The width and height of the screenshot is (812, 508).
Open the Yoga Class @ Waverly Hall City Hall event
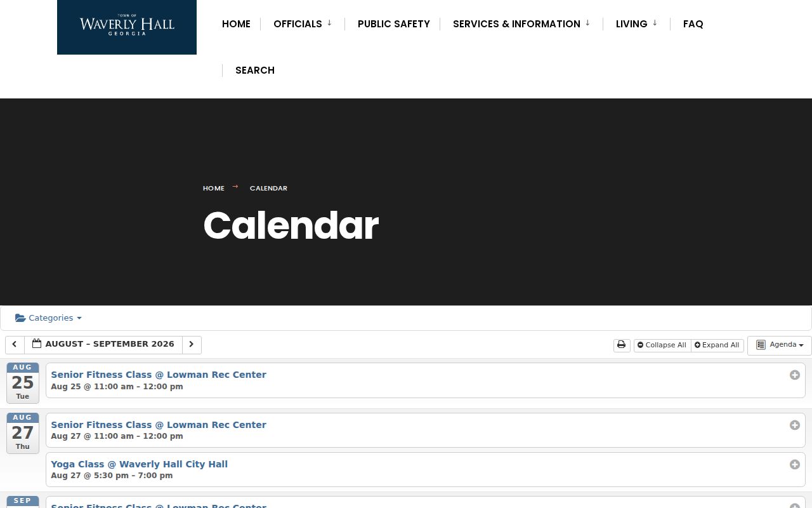tap(139, 464)
